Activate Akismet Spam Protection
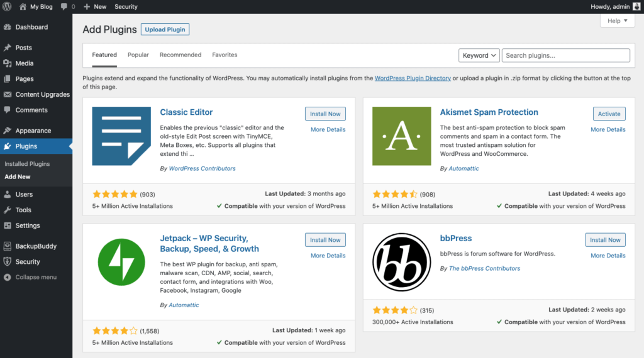This screenshot has width=644, height=358. (x=609, y=114)
